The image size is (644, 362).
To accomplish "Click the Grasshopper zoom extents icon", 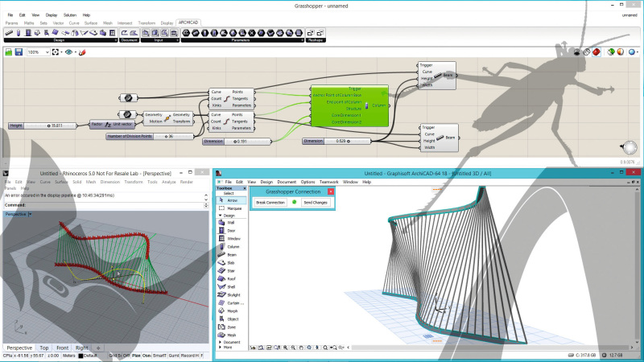I will (56, 52).
